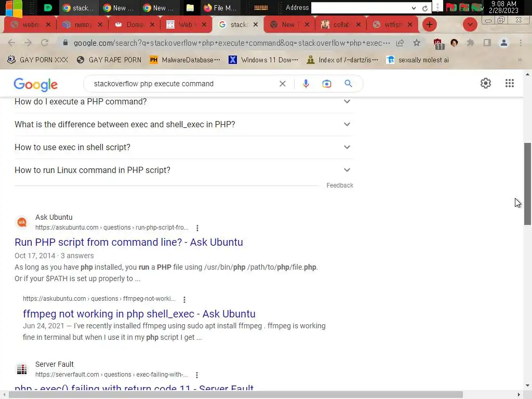
Task: Expand 'How to run Linux command in PHP script?'
Action: click(x=184, y=170)
